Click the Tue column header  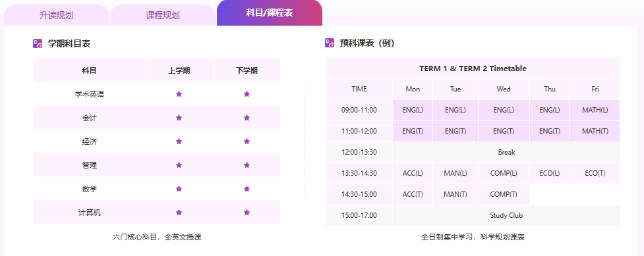coord(455,89)
